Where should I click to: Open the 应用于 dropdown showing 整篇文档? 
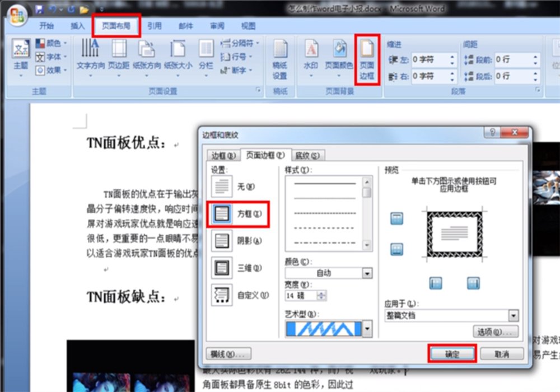[x=512, y=316]
